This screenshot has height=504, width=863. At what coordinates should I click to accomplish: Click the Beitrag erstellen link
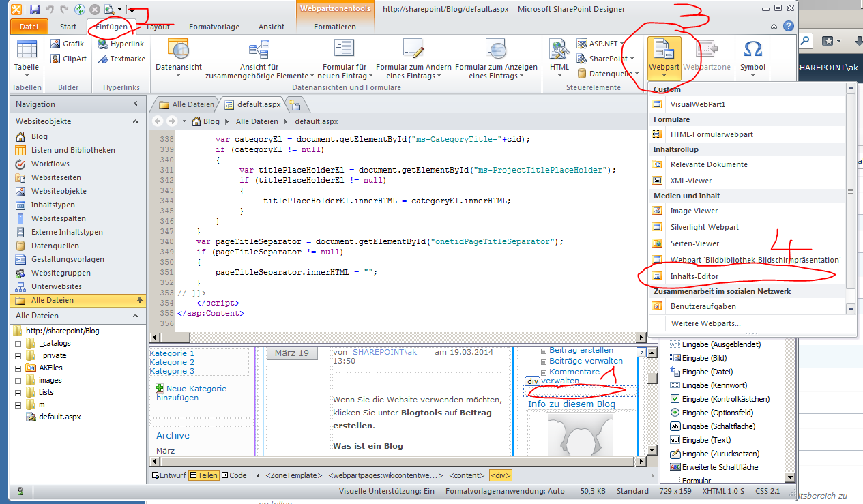point(581,350)
